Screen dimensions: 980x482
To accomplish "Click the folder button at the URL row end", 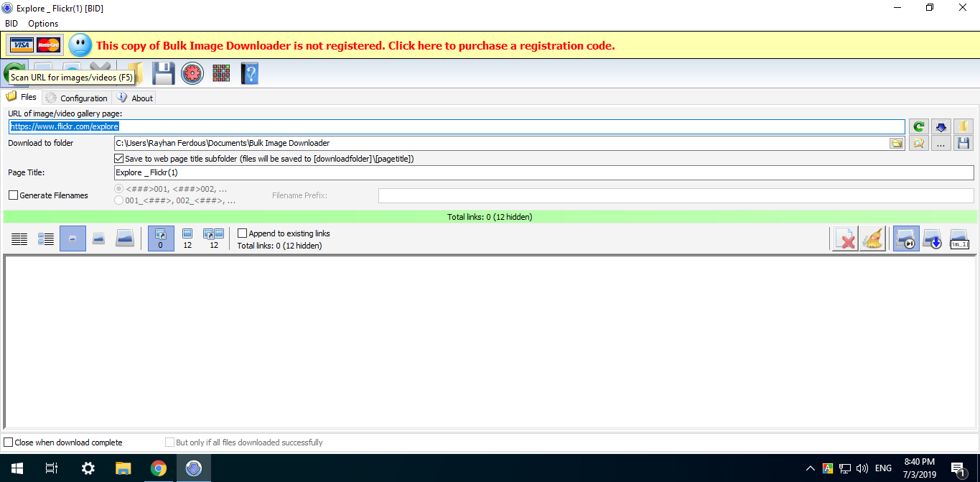I will (x=963, y=126).
